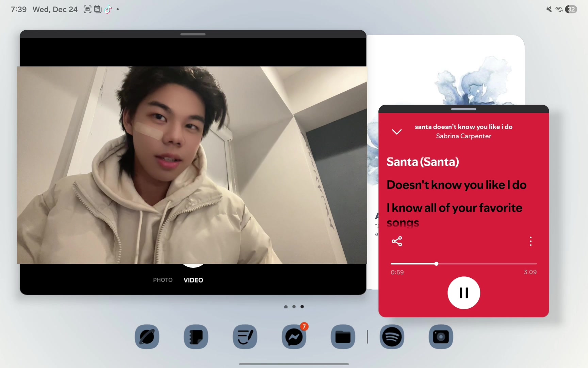
Task: Tap the camera viewfinder preview
Action: click(x=192, y=165)
